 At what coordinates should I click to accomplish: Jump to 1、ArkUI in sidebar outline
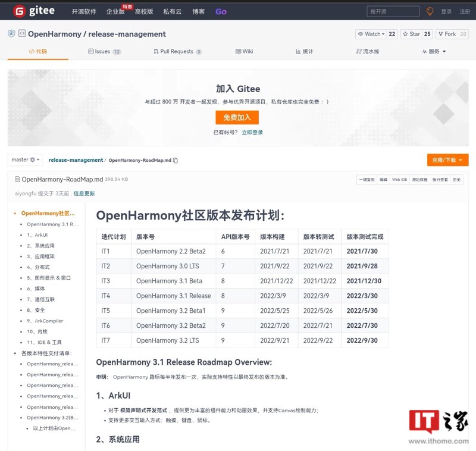coord(37,235)
